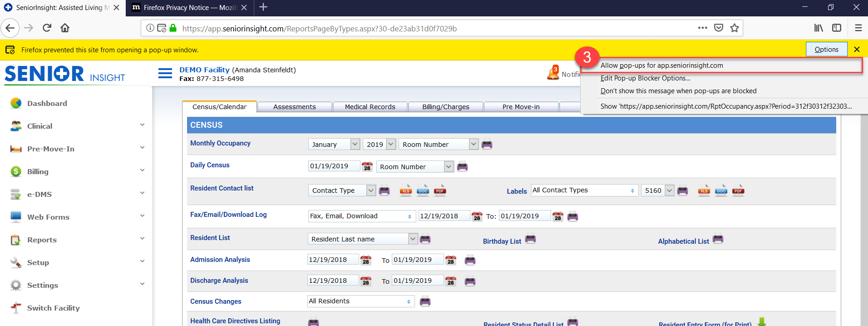Go to Firefox home page
This screenshot has height=326, width=868.
click(65, 28)
